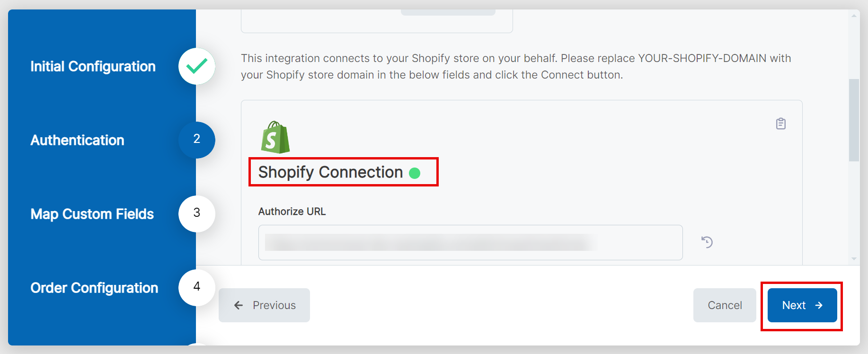Open the Authentication step
868x354 pixels.
click(78, 140)
